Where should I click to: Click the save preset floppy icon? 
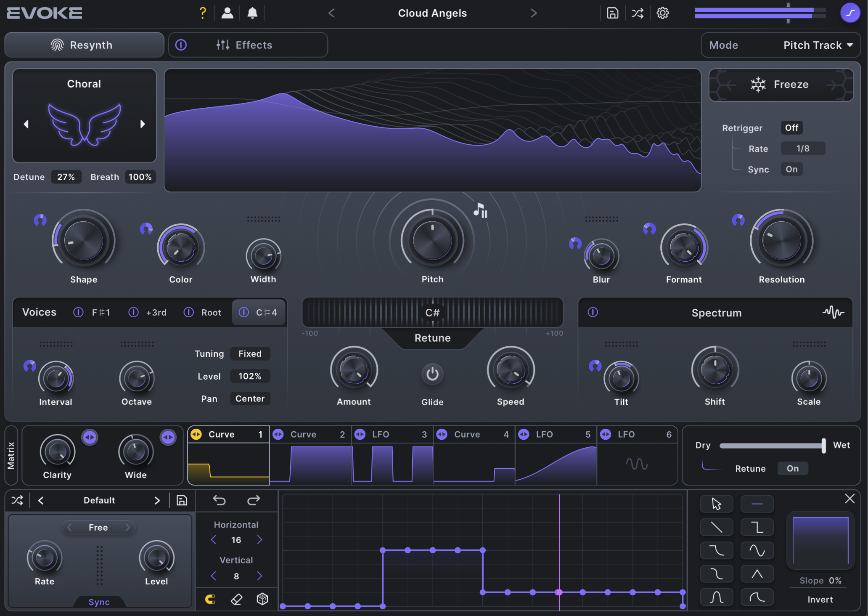pos(612,13)
